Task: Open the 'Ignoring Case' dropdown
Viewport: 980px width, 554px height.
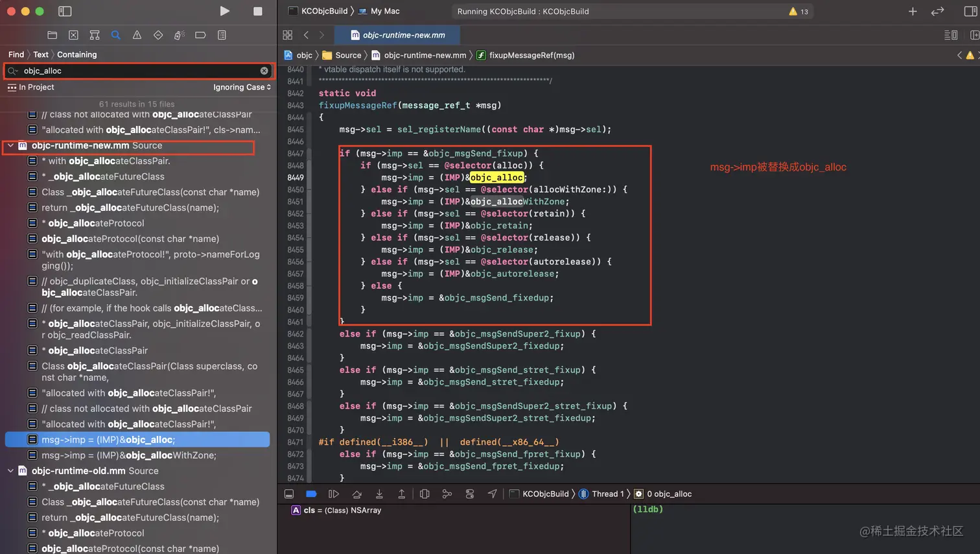Action: tap(242, 87)
